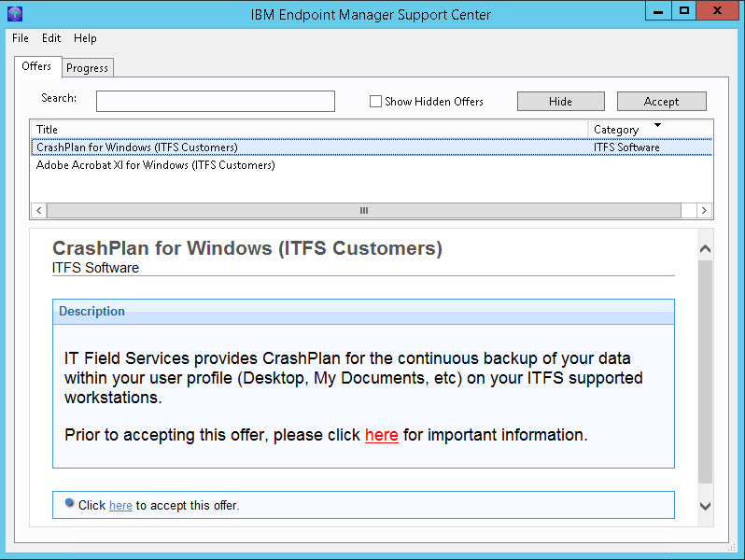Viewport: 745px width, 560px height.
Task: Minimize the Support Center window
Action: point(658,11)
